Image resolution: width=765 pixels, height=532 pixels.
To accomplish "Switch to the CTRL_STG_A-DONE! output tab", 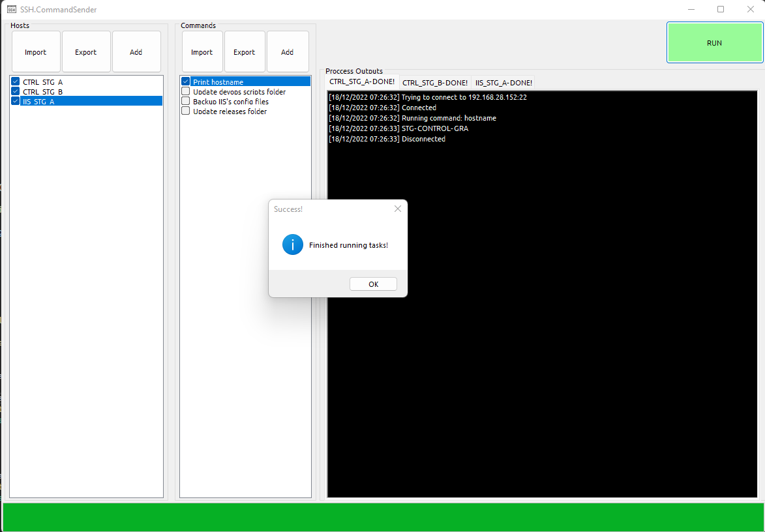I will tap(362, 82).
